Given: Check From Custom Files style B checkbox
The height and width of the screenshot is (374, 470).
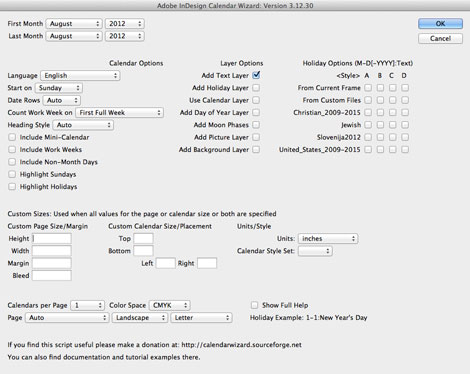Looking at the screenshot, I should tap(380, 100).
